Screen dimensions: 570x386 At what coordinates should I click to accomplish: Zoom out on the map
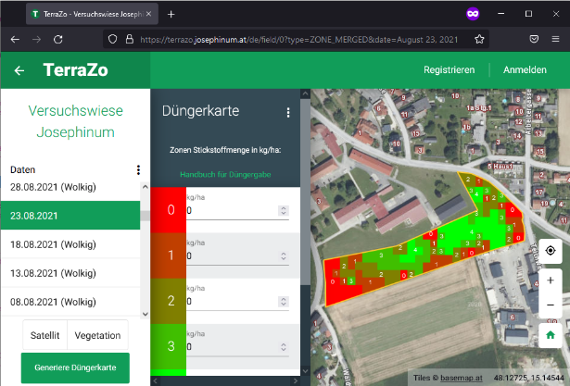550,305
